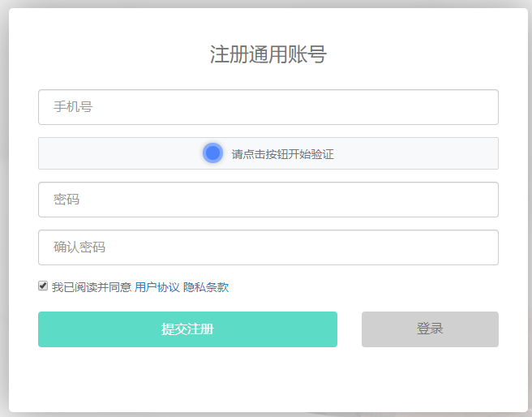The width and height of the screenshot is (532, 417).
Task: Uncheck the agreement checkbox
Action: pos(43,286)
